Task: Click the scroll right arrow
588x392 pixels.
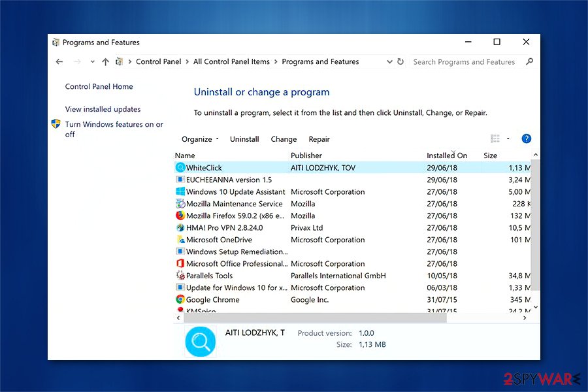Action: [525, 318]
